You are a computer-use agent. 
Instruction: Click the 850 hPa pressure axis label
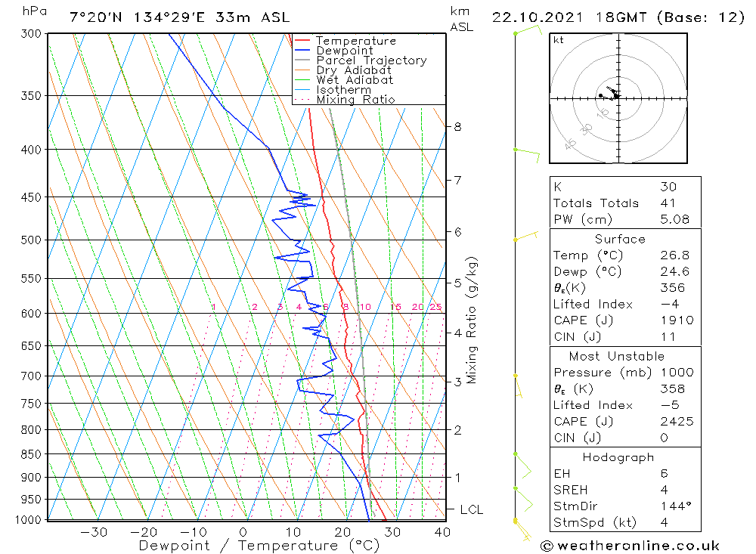click(x=31, y=454)
